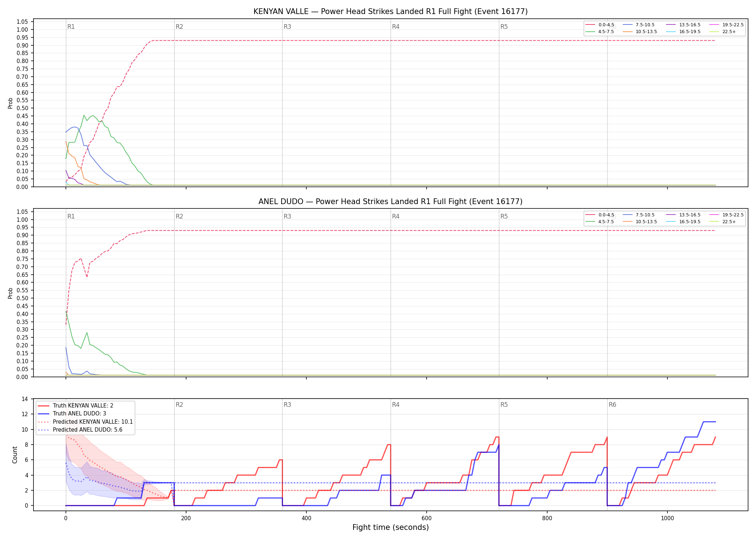Click R6 round marker in Count chart

(612, 405)
